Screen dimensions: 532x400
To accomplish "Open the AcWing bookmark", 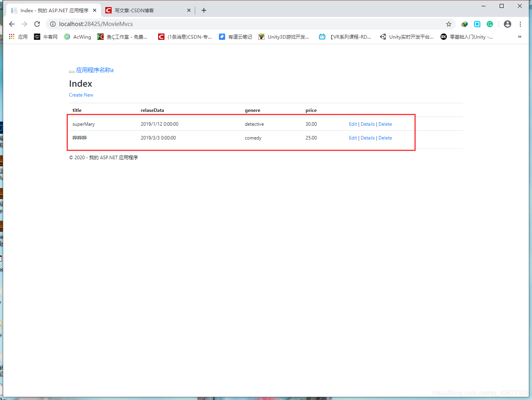I will coord(77,37).
